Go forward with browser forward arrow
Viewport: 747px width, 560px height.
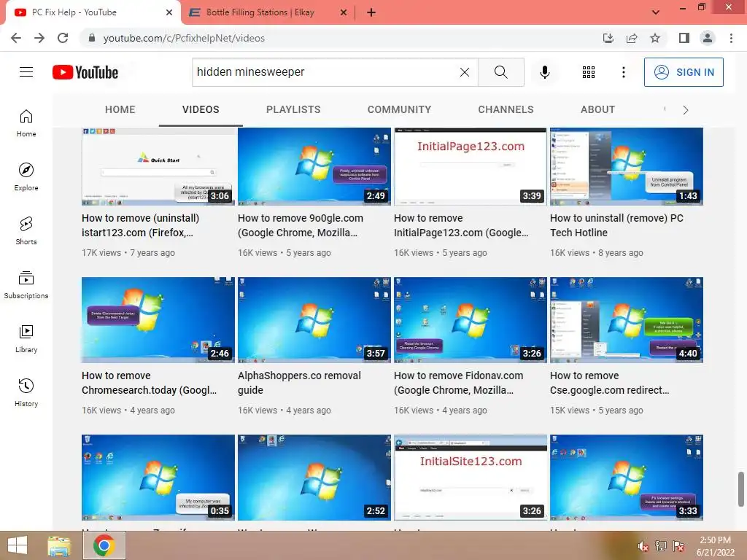click(39, 38)
